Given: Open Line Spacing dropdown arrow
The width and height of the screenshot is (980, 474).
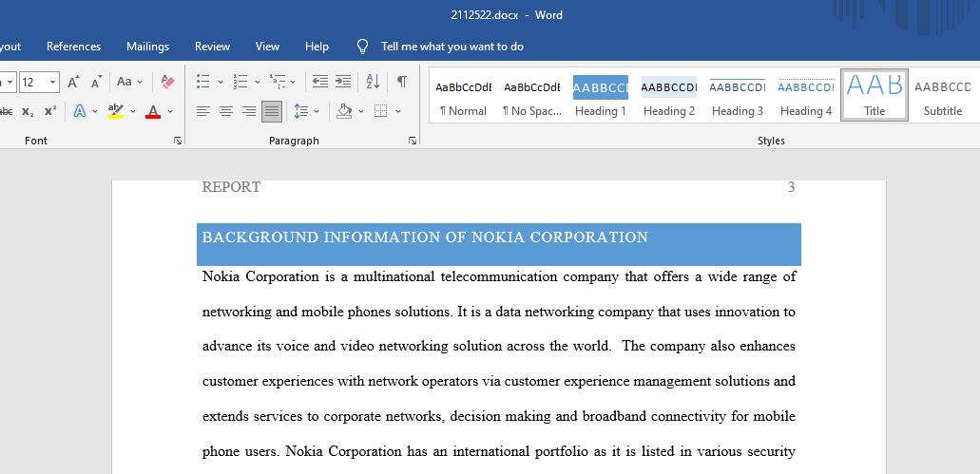Looking at the screenshot, I should click(x=317, y=112).
